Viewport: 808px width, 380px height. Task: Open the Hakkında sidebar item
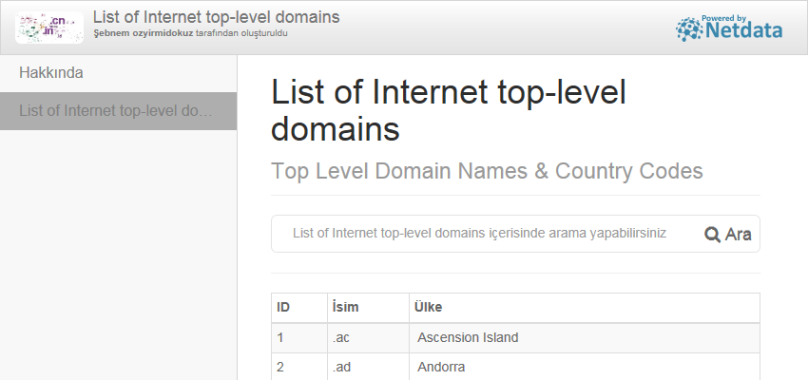coord(119,73)
